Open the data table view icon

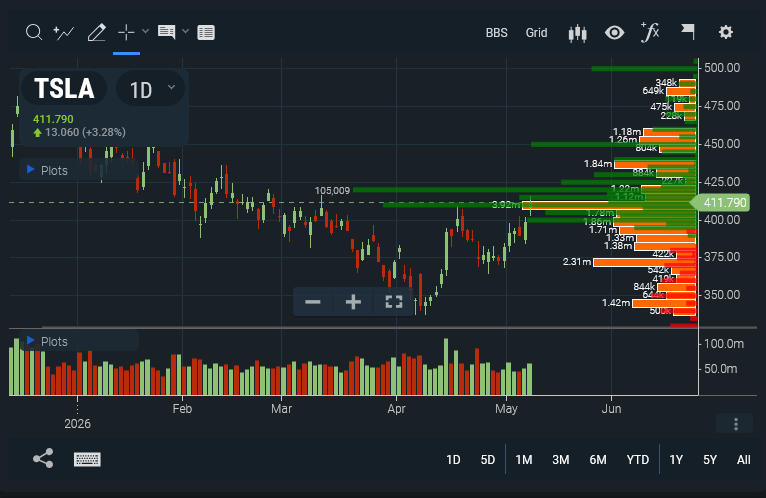206,32
